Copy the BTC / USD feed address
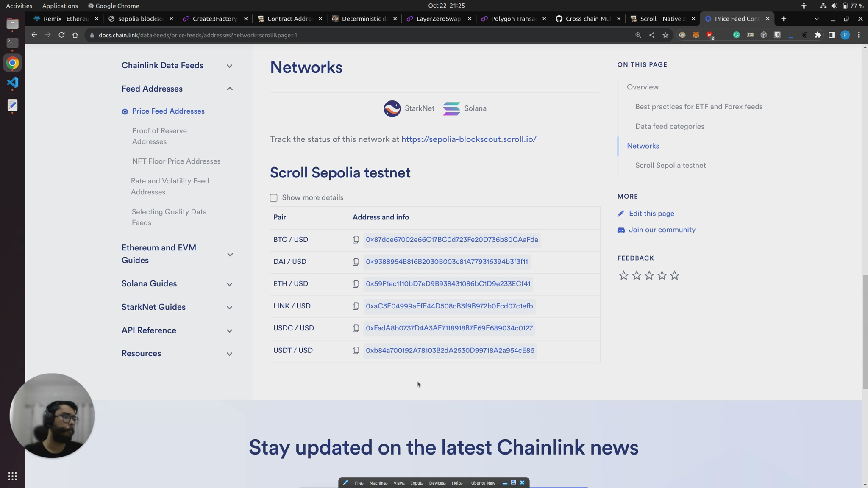Screen dimensions: 868x488 pyautogui.click(x=356, y=240)
